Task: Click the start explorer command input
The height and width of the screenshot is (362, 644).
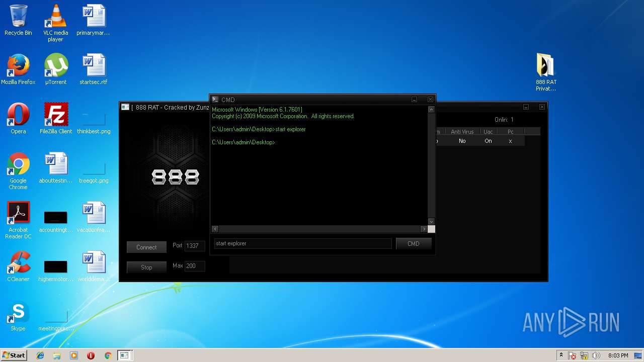Action: [x=303, y=243]
